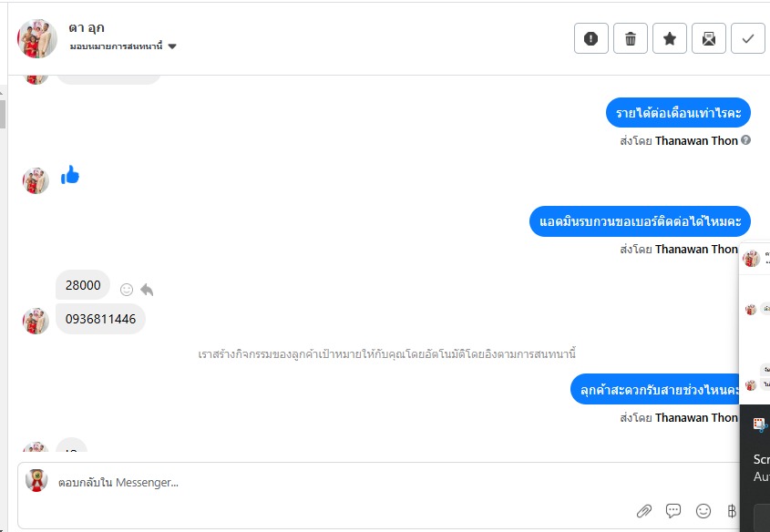Image resolution: width=770 pixels, height=532 pixels.
Task: Open the ตา อุก profile picture in the header
Action: pyautogui.click(x=37, y=38)
